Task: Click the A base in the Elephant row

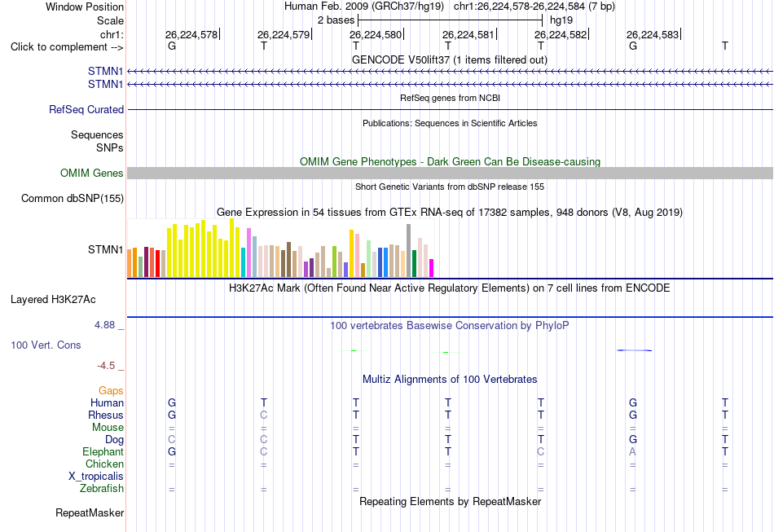Action: (633, 451)
